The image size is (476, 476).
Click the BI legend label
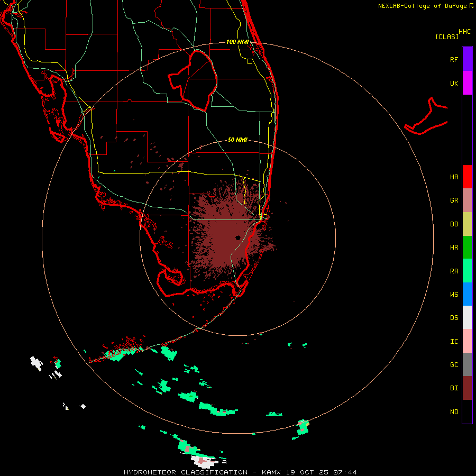click(454, 388)
